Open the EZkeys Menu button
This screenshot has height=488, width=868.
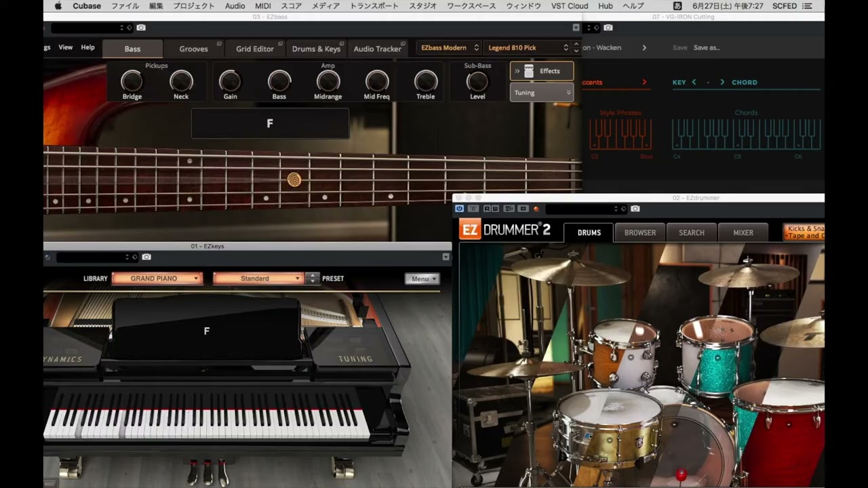pos(422,279)
